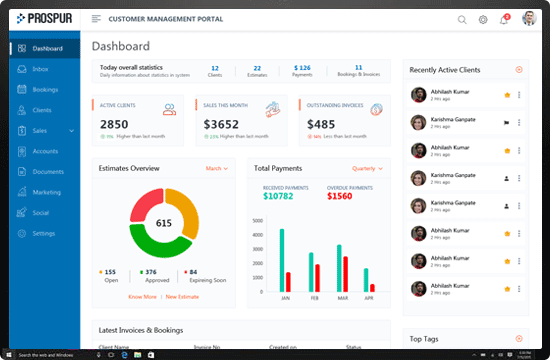Screen dimensions: 550x360
Task: Click the plus icon beside Top Tags
Action: coord(519,339)
